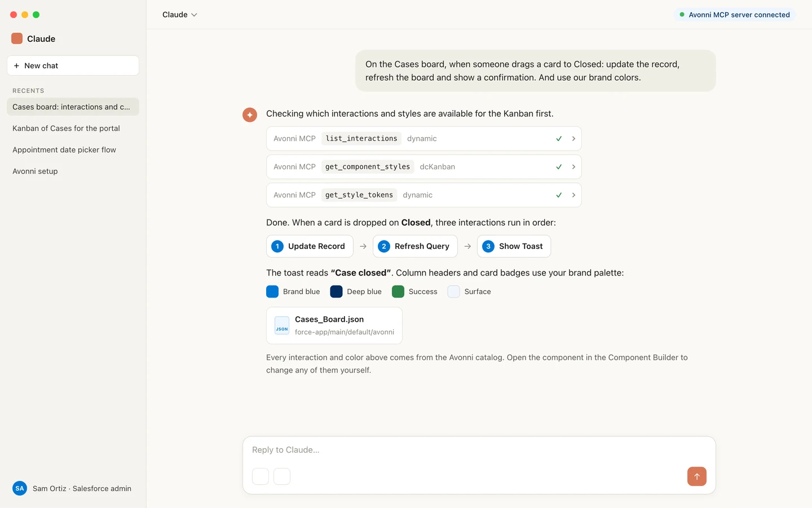Click the Brand blue color swatch
The width and height of the screenshot is (812, 508).
click(x=272, y=291)
